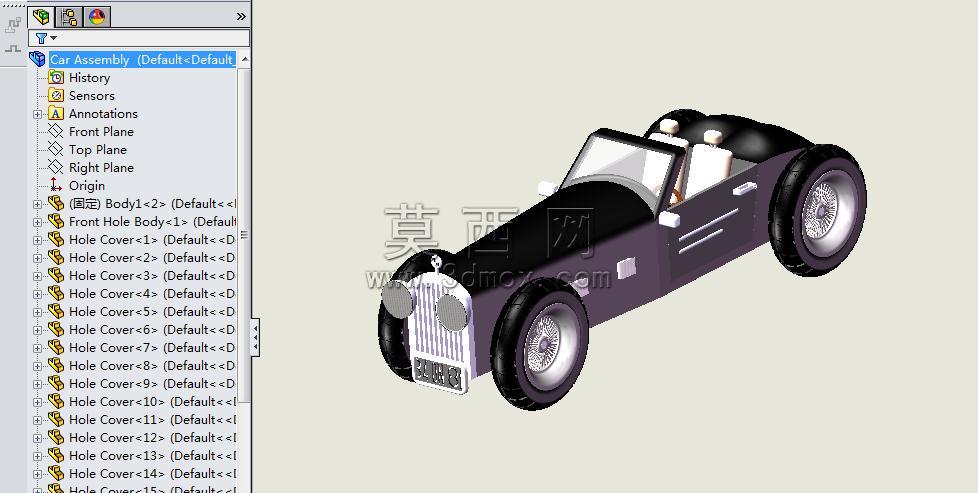The height and width of the screenshot is (493, 978).
Task: Expand the Body1<2> component
Action: [37, 204]
